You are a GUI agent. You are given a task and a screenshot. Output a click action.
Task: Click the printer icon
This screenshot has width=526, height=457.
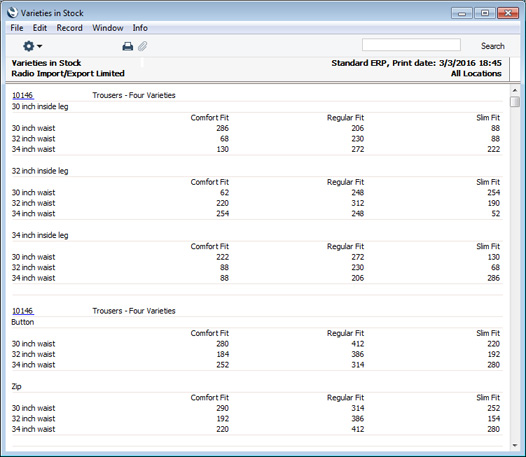point(127,46)
